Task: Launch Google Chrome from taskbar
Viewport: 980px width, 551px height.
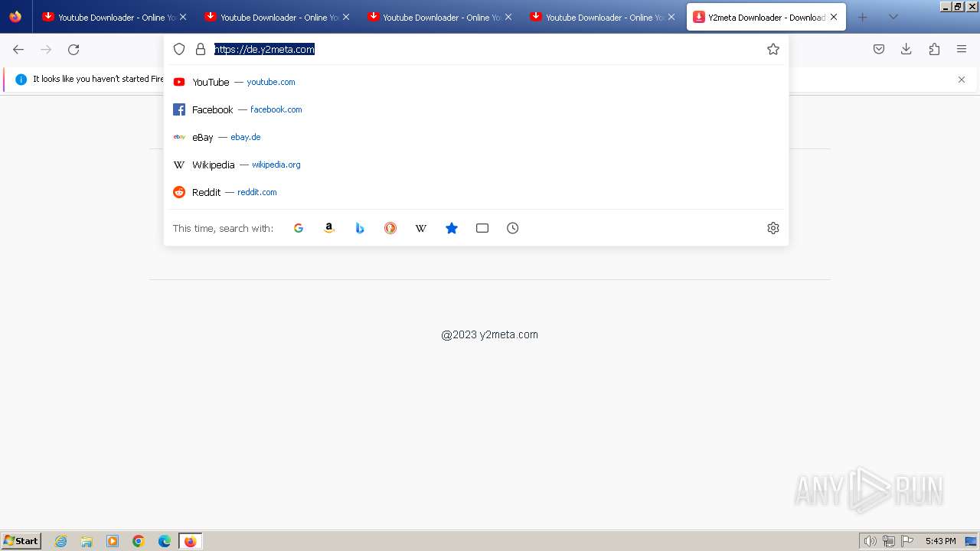Action: coord(139,541)
